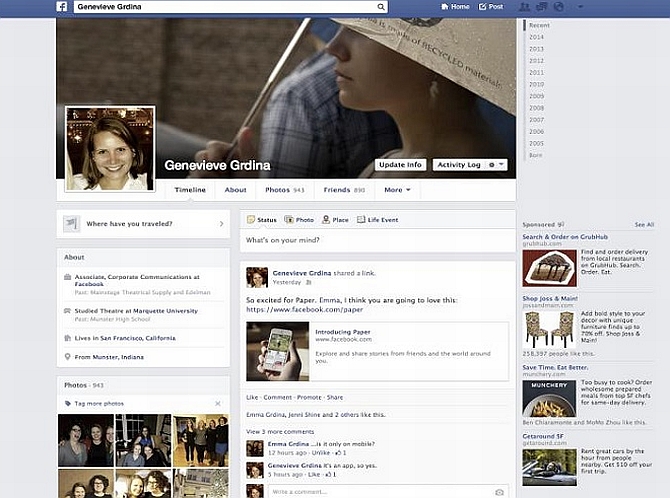The height and width of the screenshot is (498, 670).
Task: Expand View 3 more comments
Action: tap(280, 432)
